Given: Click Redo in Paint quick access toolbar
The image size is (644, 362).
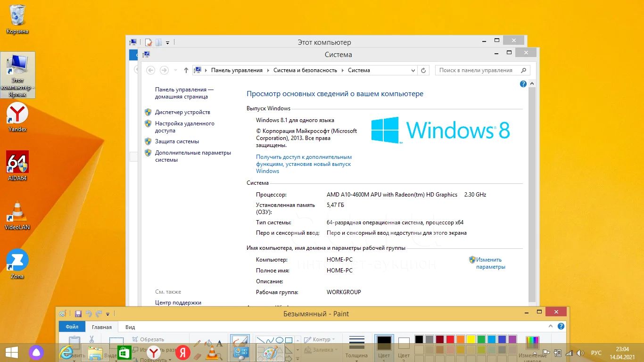Looking at the screenshot, I should point(99,314).
